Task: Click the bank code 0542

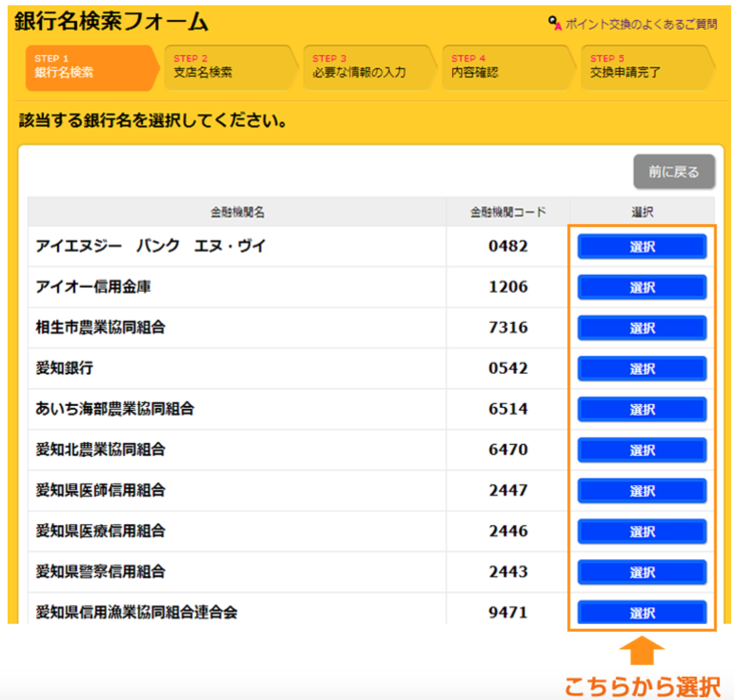Action: click(508, 368)
